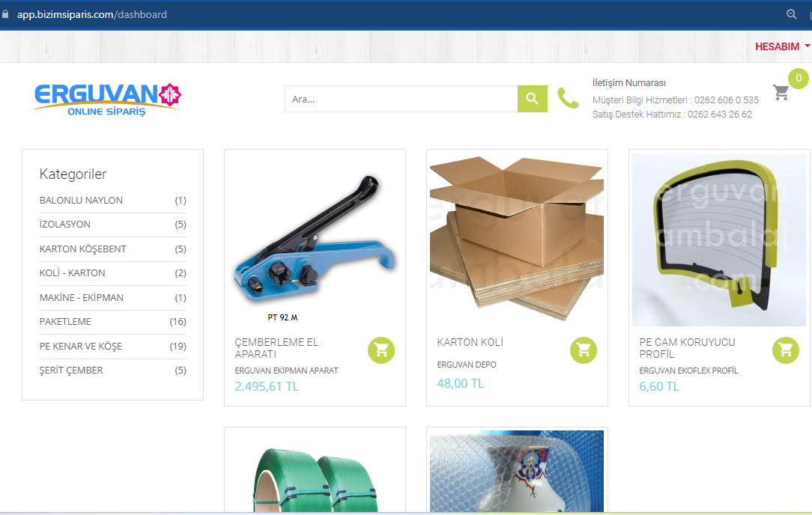The height and width of the screenshot is (515, 812).
Task: Add PE CAM KORUYUCU PROFİL to cart
Action: [786, 350]
